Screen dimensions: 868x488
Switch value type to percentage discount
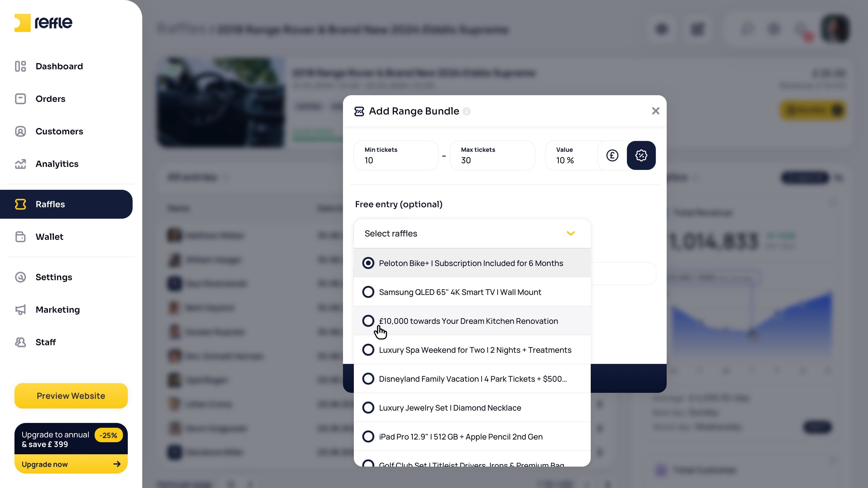[x=641, y=155]
